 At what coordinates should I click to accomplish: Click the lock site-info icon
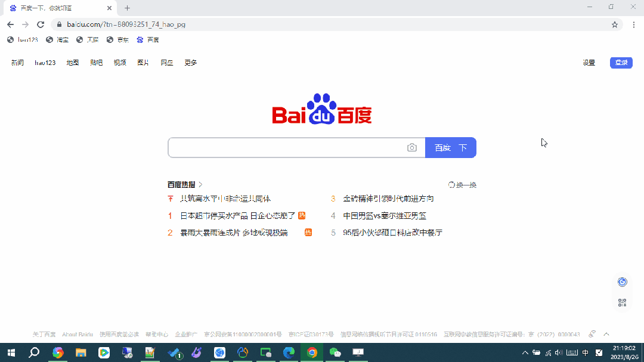coord(59,24)
